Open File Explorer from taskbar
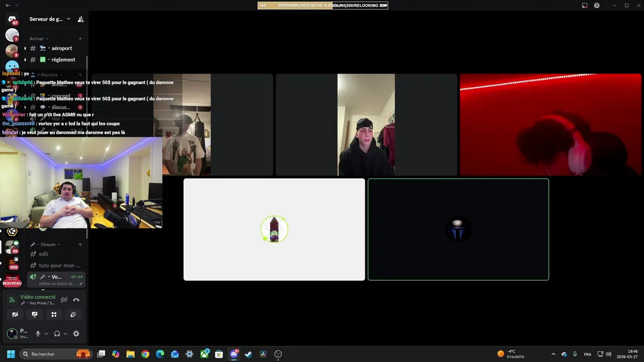Image resolution: width=644 pixels, height=362 pixels. click(130, 354)
